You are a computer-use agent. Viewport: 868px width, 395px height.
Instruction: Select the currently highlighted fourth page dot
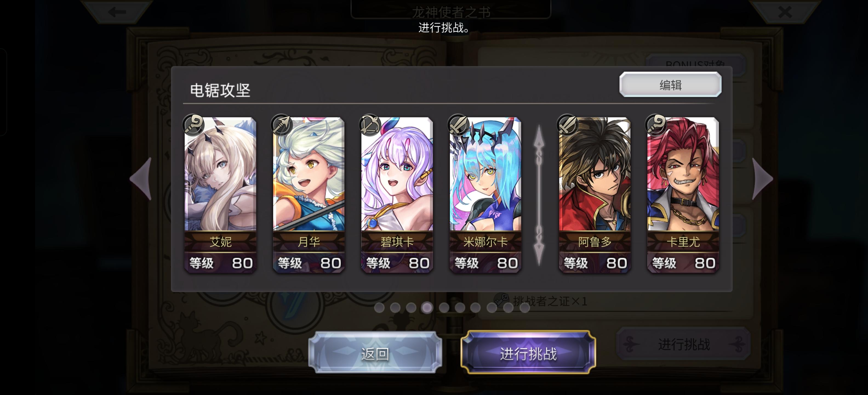point(427,307)
